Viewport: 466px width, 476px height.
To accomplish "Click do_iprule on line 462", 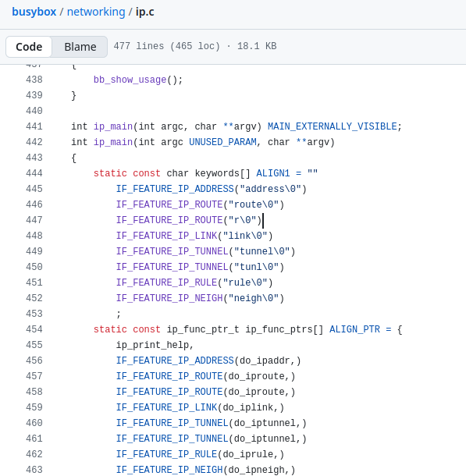I will tap(248, 454).
